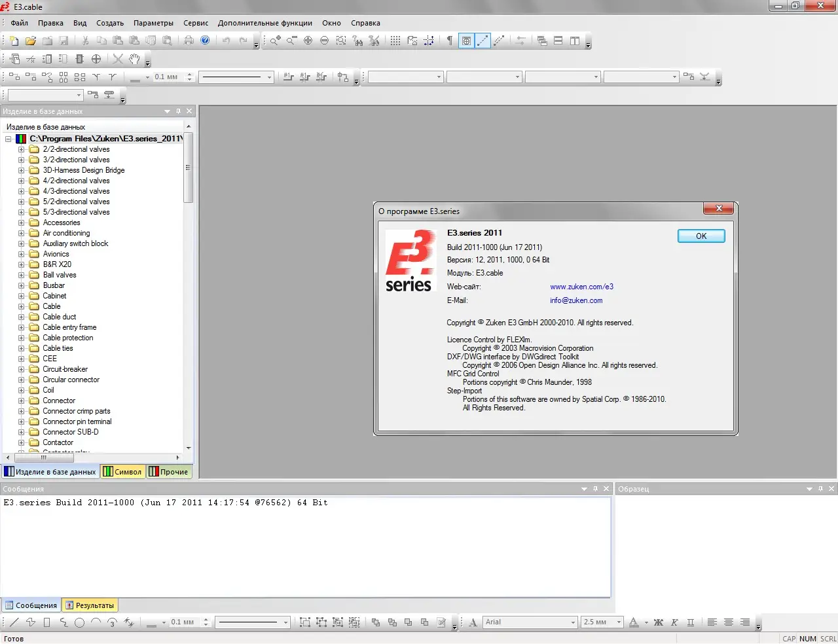The height and width of the screenshot is (644, 838).
Task: Toggle the double diagonal line mode icon
Action: (x=499, y=41)
